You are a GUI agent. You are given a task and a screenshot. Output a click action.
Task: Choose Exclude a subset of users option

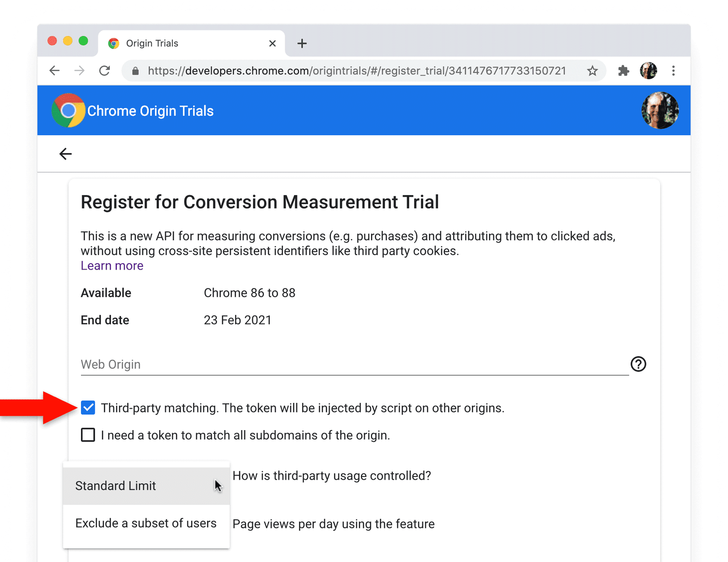point(146,523)
